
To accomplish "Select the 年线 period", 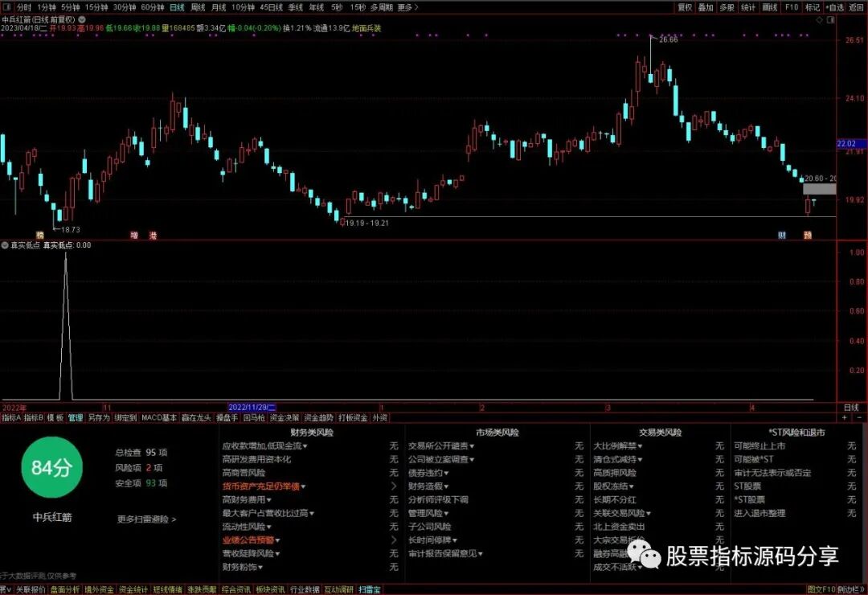I will pos(317,7).
